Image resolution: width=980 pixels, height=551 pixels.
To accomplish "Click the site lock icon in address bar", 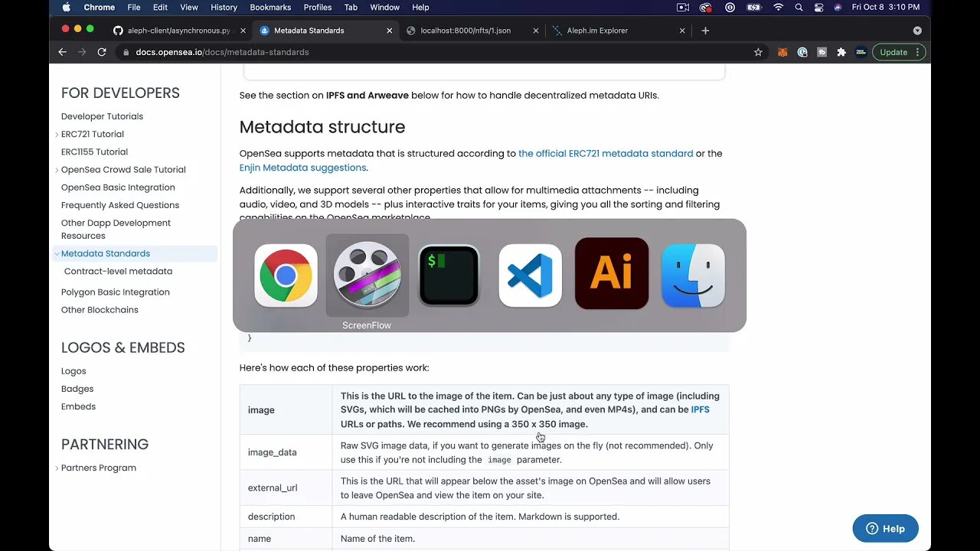I will tap(126, 52).
